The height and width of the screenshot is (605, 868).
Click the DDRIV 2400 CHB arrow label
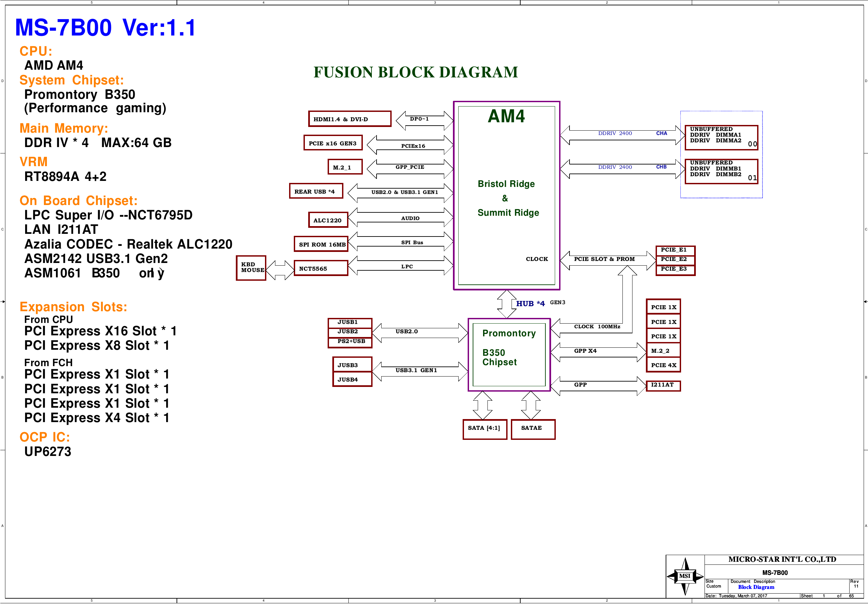coord(632,167)
